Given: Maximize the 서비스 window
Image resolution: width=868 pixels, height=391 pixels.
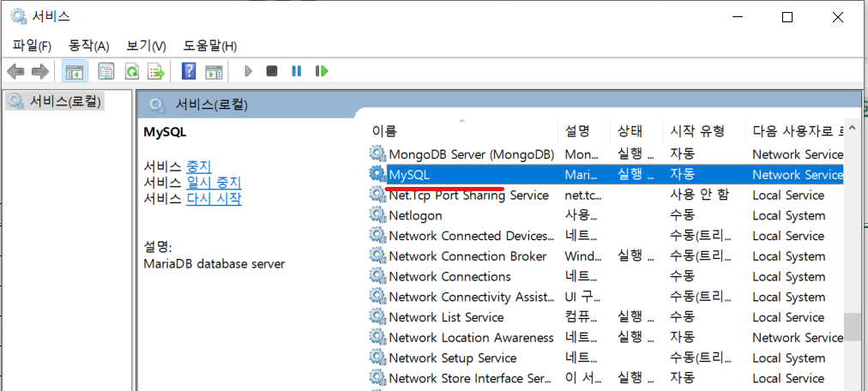Looking at the screenshot, I should coord(787,18).
